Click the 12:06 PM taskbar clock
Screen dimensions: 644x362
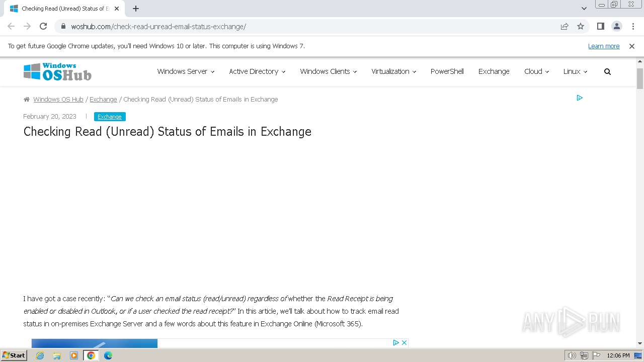point(618,355)
